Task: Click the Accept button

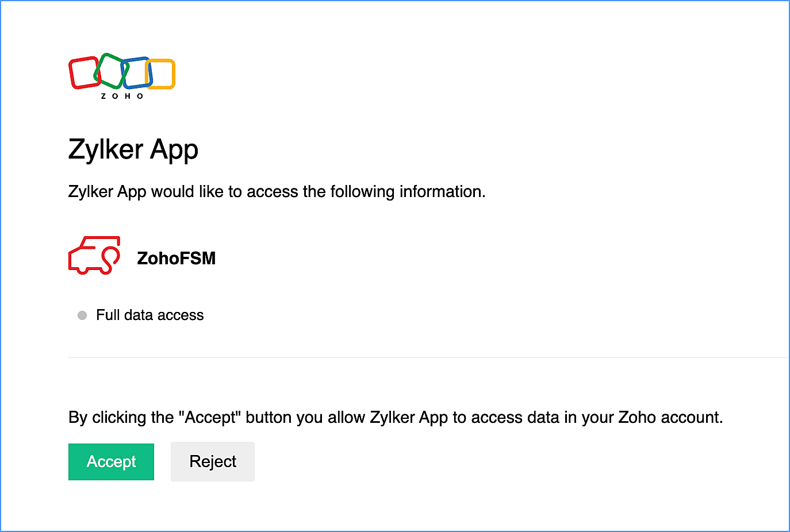Action: (x=111, y=461)
